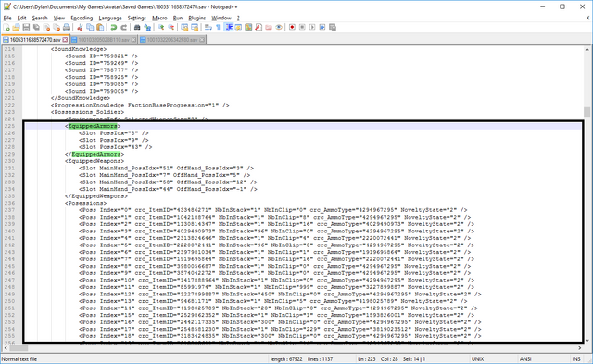Toggle synchronized horizontal scrolling
Image resolution: width=593 pixels, height=364 pixels.
point(195,27)
